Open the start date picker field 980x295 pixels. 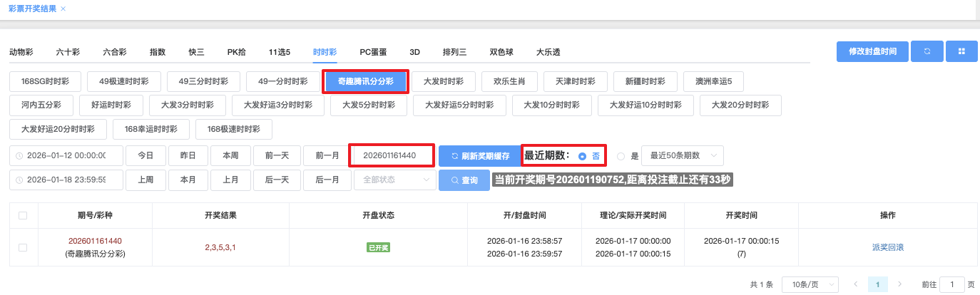click(66, 155)
